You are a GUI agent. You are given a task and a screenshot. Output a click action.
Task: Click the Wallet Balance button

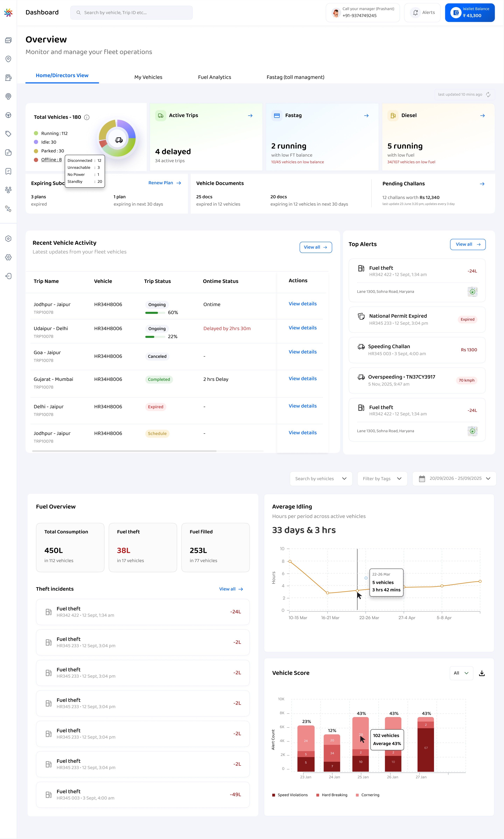[x=470, y=13]
